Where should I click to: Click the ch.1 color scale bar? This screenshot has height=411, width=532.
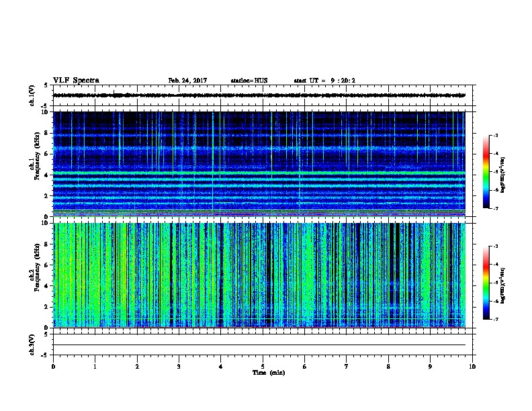coord(486,172)
